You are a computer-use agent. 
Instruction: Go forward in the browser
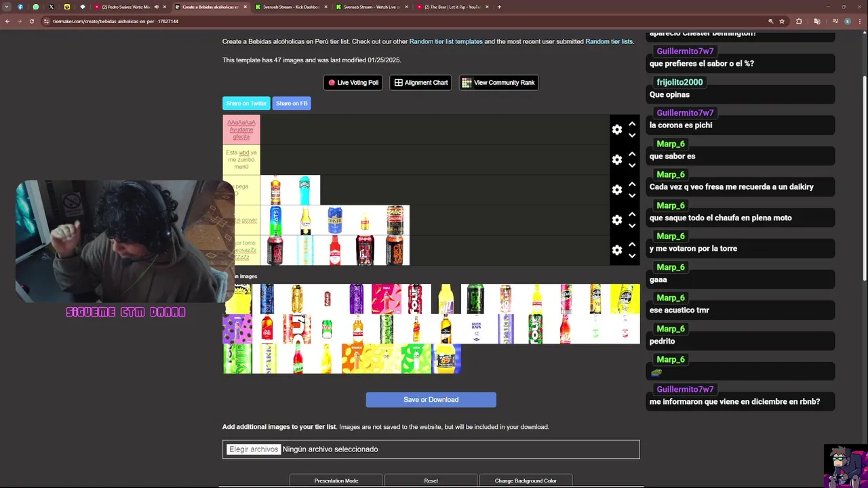point(20,21)
